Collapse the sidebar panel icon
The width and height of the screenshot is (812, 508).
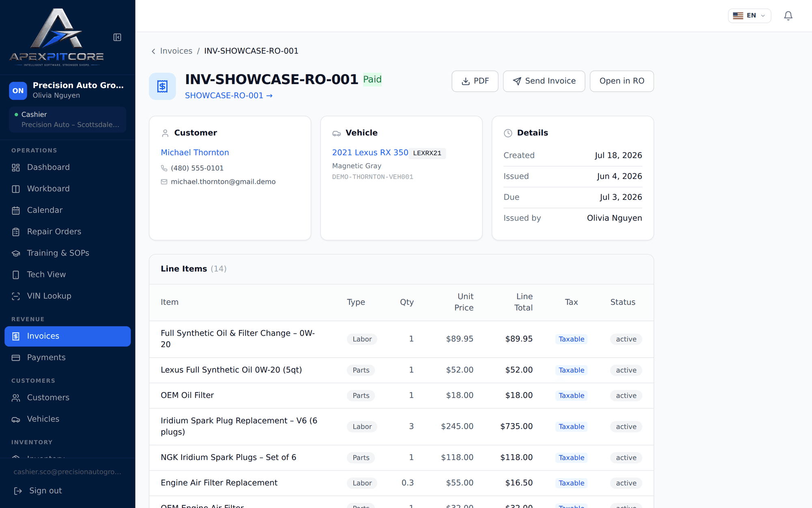117,37
